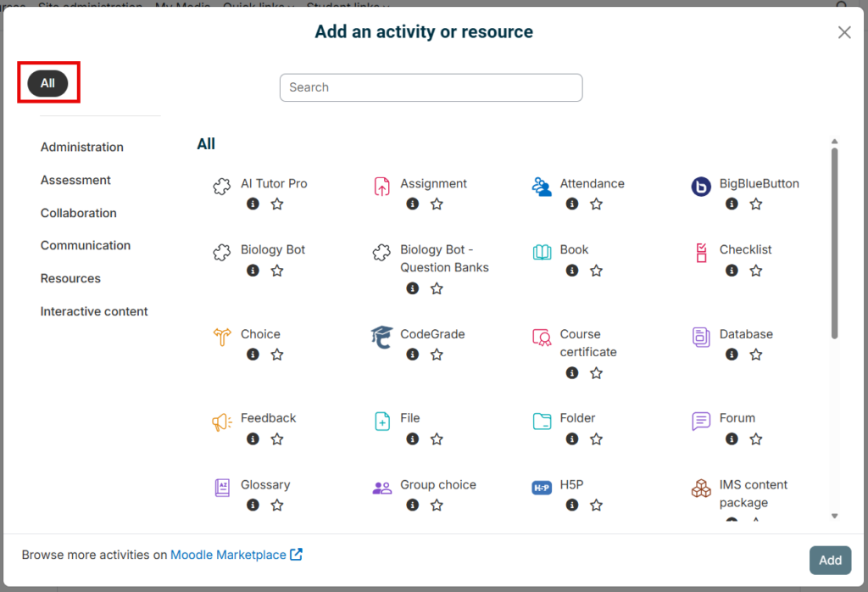Click the Add button
This screenshot has width=868, height=592.
coord(830,560)
